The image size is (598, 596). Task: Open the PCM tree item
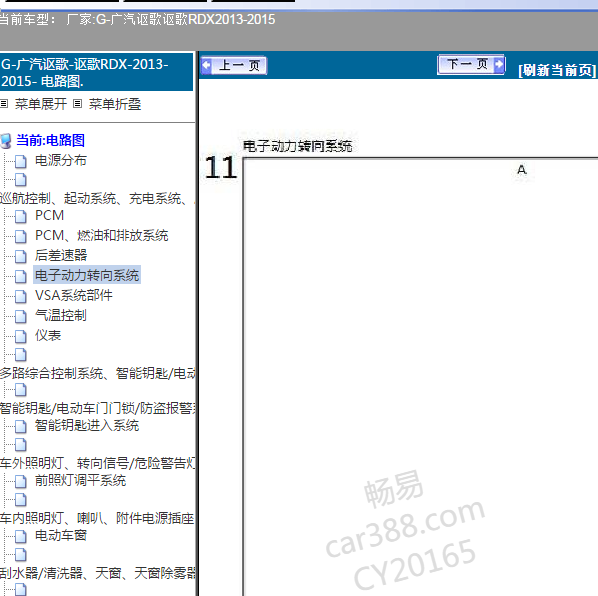click(x=49, y=215)
